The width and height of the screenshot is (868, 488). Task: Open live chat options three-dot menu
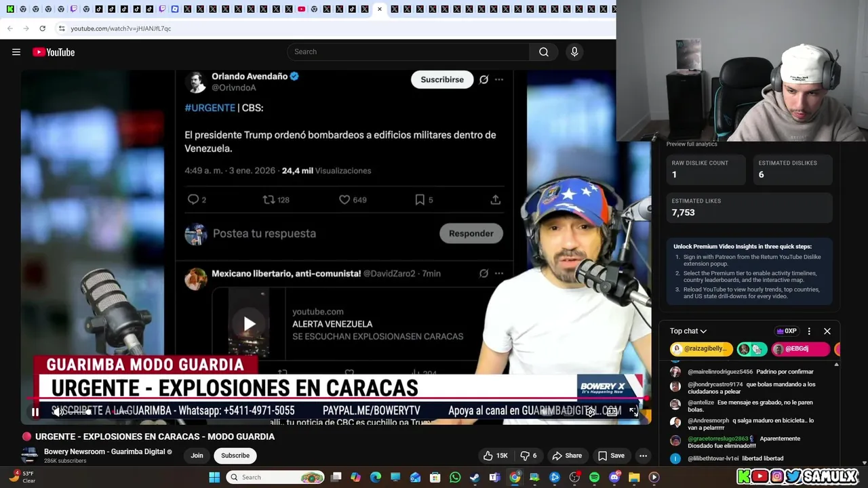point(809,331)
